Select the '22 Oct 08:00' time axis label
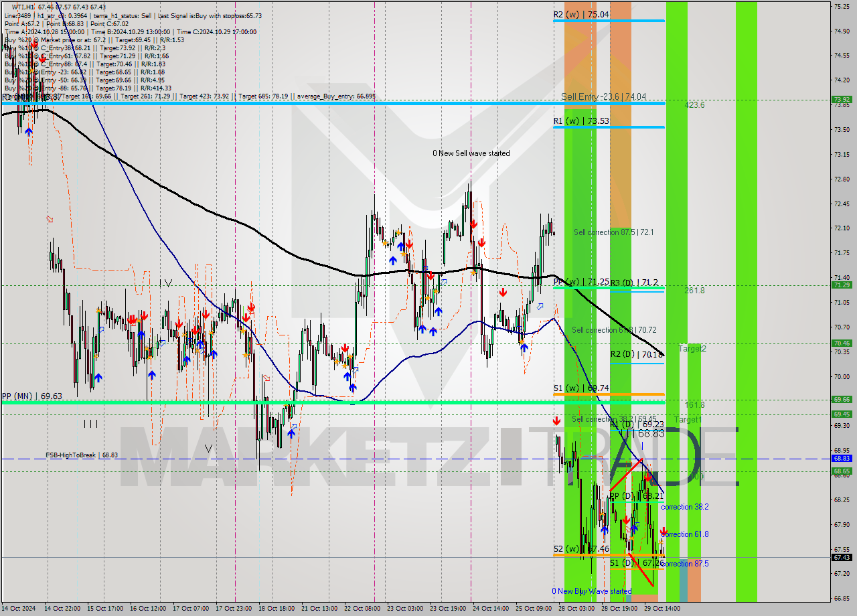857x616 pixels. click(362, 609)
